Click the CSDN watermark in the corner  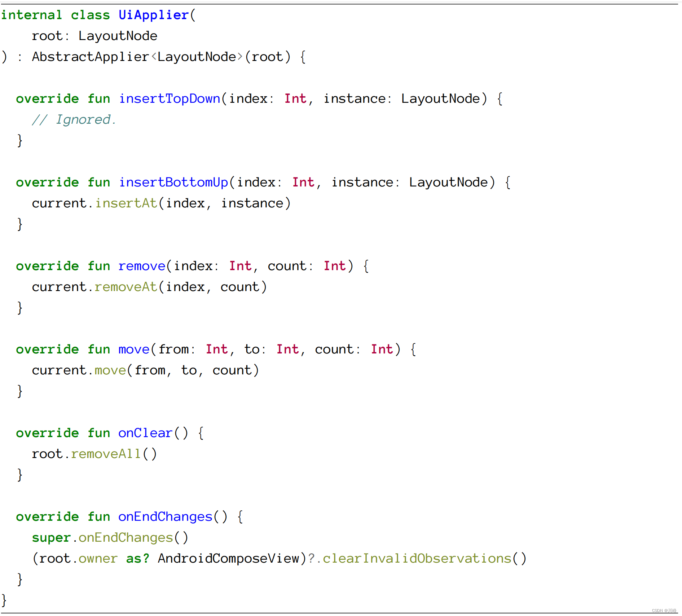pos(664,611)
